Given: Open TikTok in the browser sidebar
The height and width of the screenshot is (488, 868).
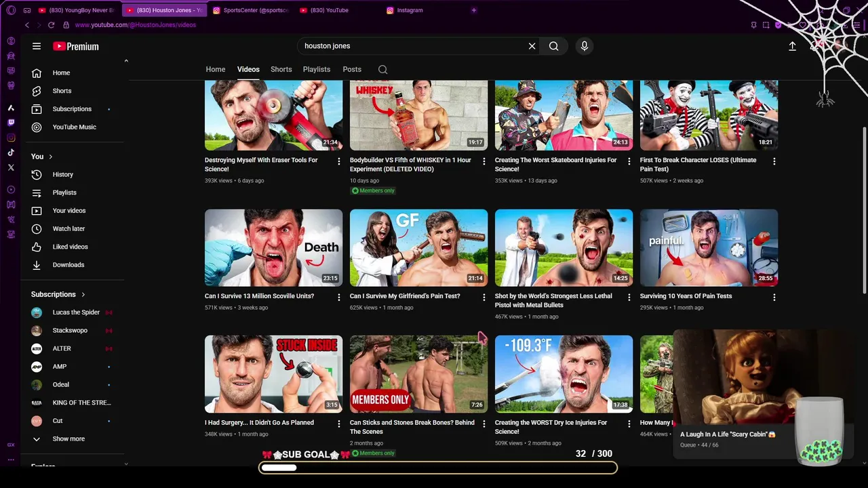Looking at the screenshot, I should [x=11, y=152].
